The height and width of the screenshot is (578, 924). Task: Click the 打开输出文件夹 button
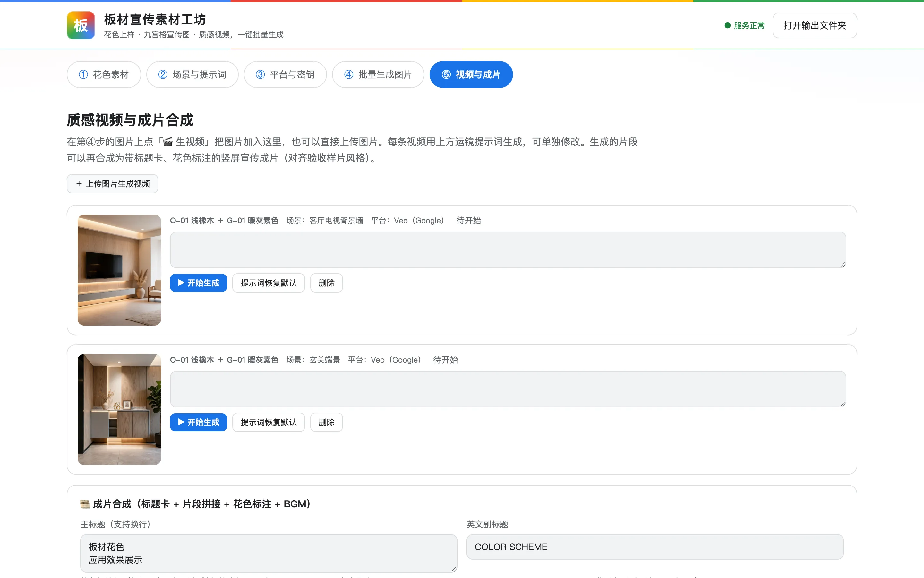815,25
